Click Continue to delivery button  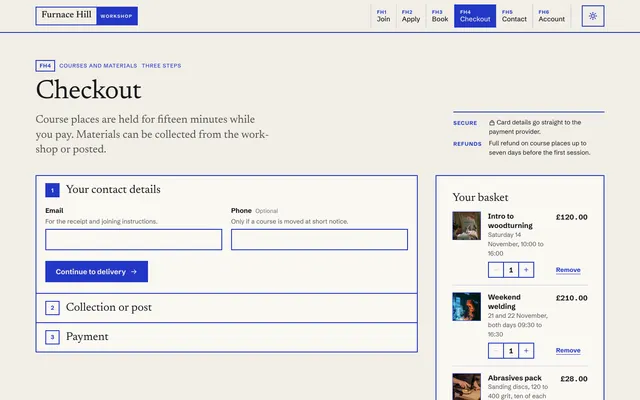point(96,271)
